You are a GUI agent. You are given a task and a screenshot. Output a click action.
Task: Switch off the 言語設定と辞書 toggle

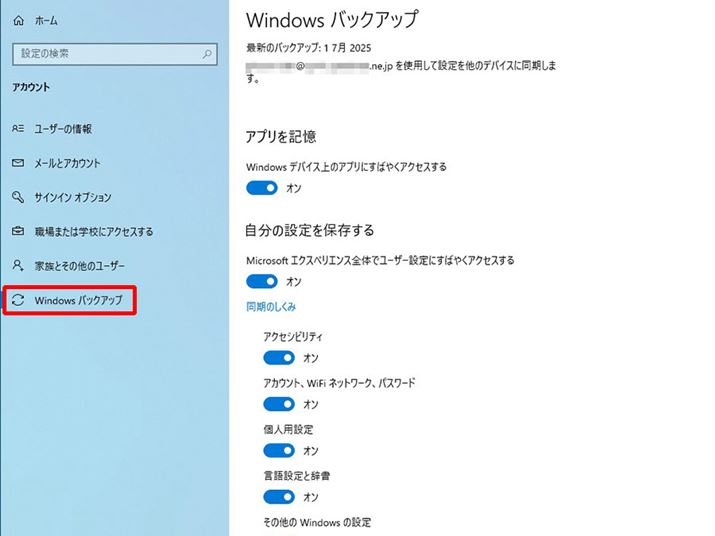(279, 497)
